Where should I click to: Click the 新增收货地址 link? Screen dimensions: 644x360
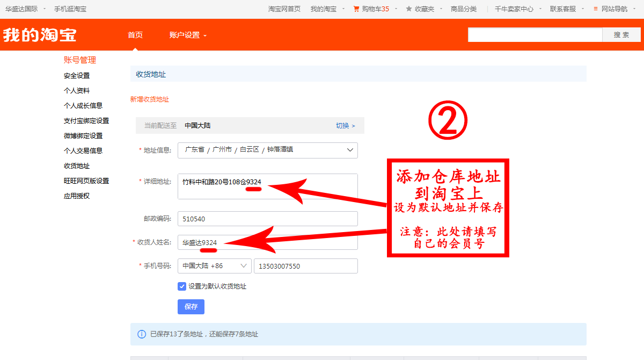tap(150, 99)
